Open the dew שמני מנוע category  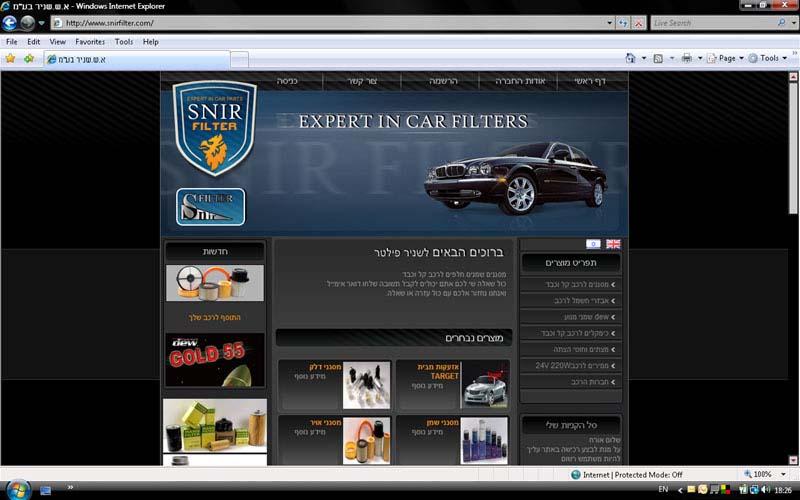click(x=570, y=317)
